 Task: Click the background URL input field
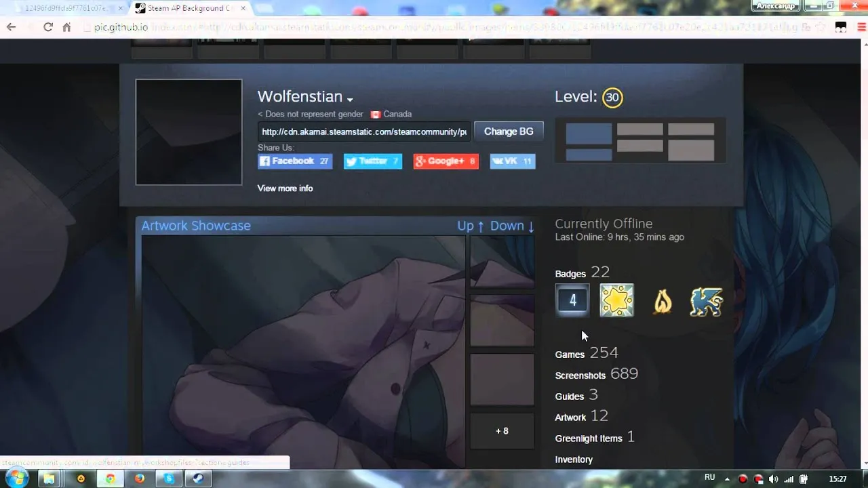point(364,131)
